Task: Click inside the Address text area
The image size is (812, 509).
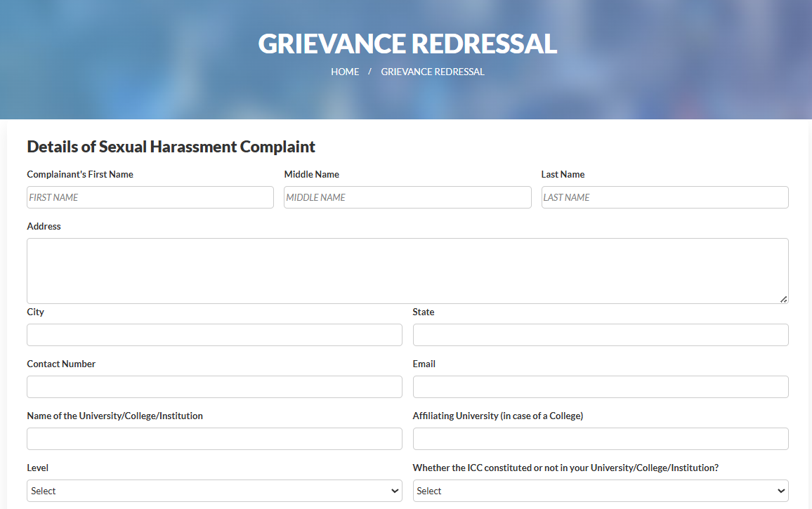Action: (x=407, y=271)
